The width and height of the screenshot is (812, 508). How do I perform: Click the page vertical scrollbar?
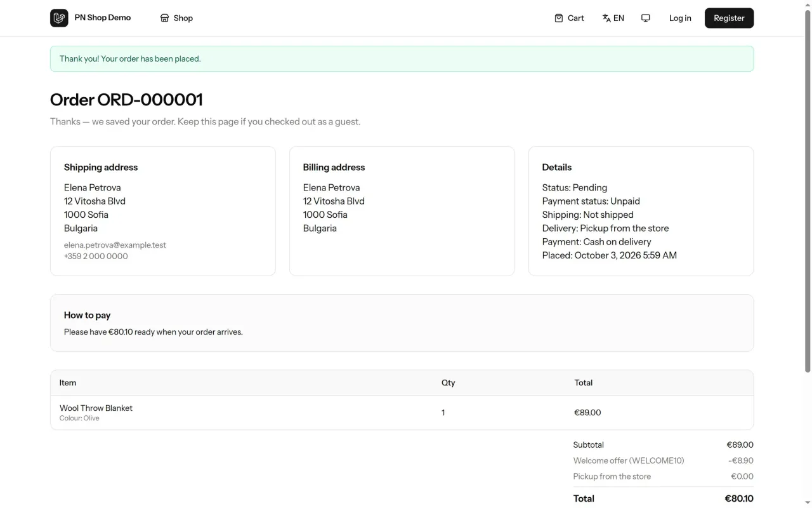point(808,190)
